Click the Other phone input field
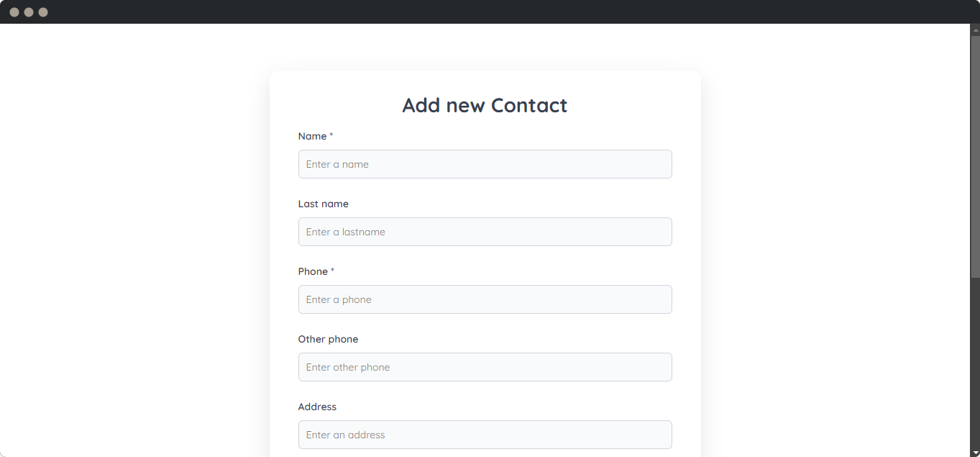 pyautogui.click(x=485, y=367)
